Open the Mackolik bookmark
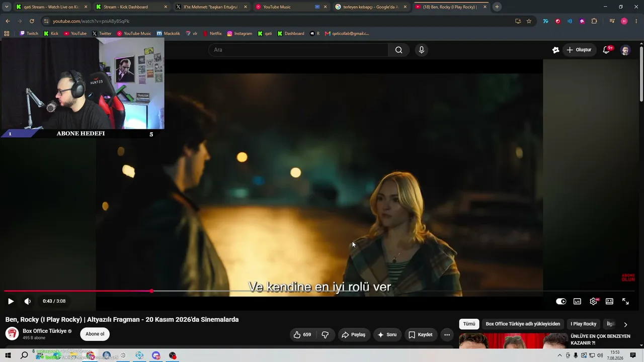This screenshot has width=644, height=362. point(169,34)
